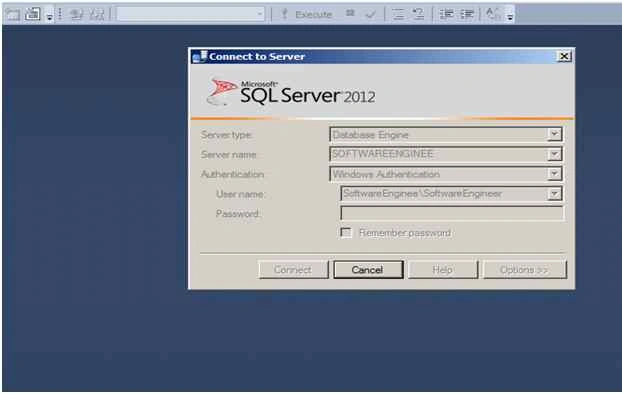622x394 pixels.
Task: Click the Password input field
Action: click(452, 213)
